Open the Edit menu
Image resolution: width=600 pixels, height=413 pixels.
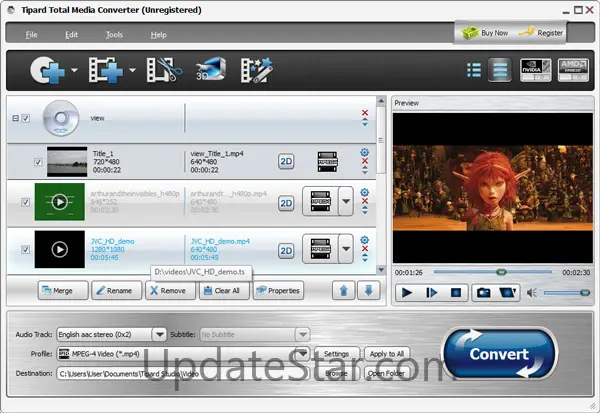point(71,35)
